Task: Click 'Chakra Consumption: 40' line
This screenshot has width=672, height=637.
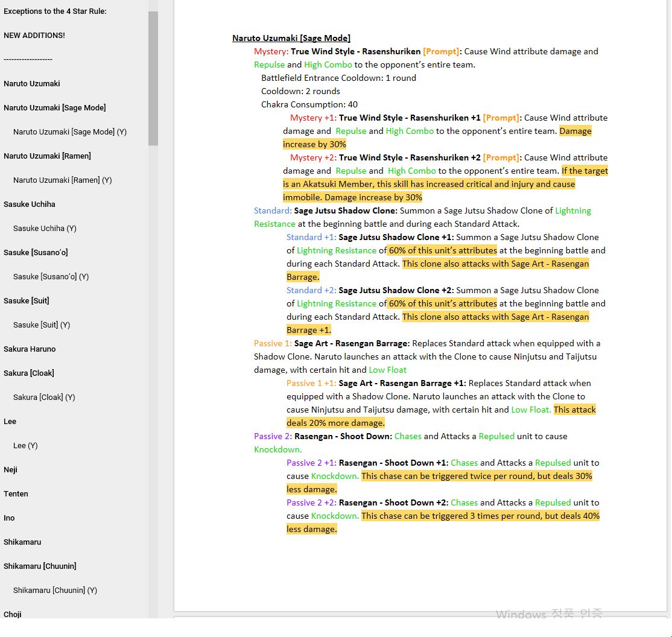Action: click(309, 104)
